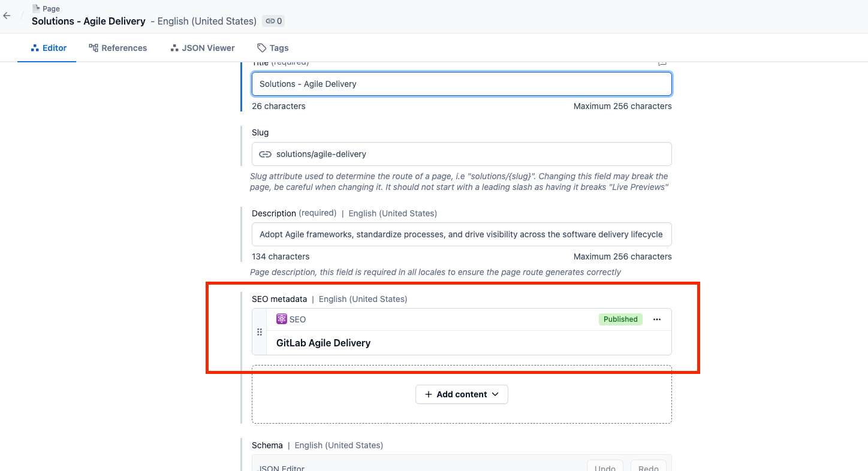Click the Description input field
Screen dimensions: 868x471
(462, 234)
